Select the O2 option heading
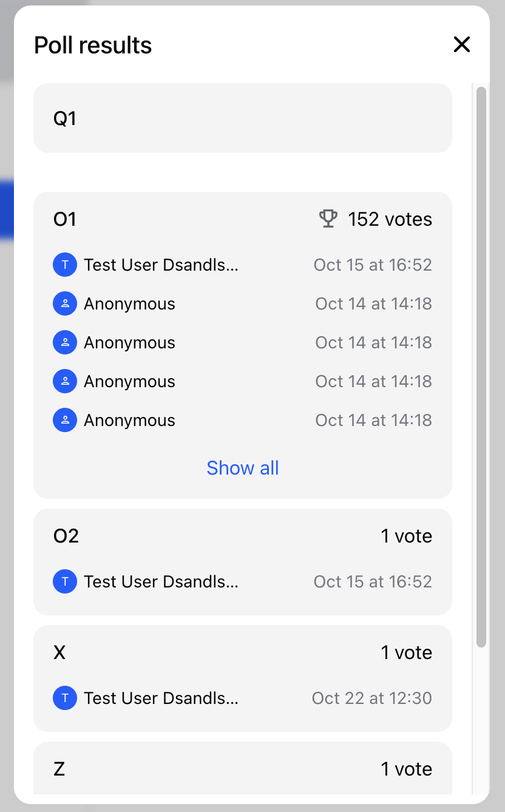This screenshot has height=812, width=505. (x=66, y=536)
